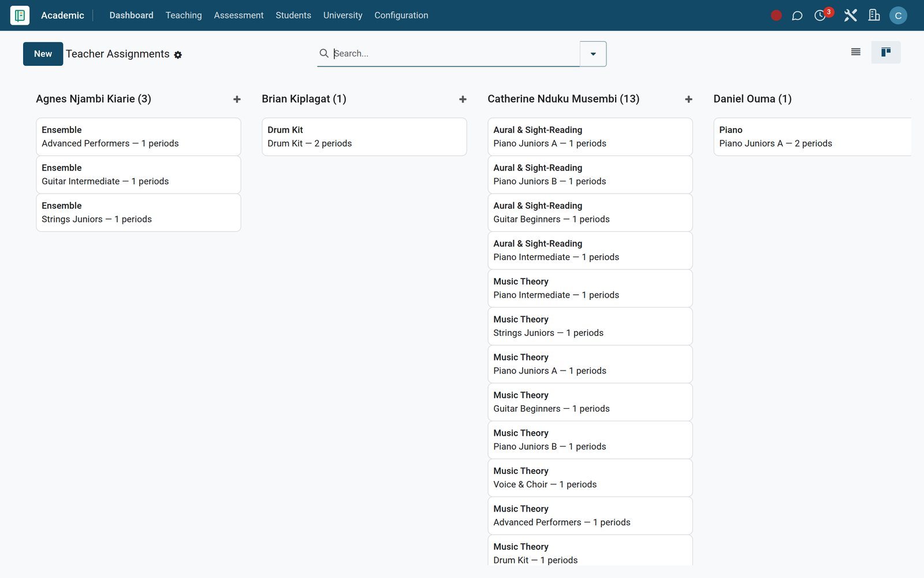Switch to kanban view
924x578 pixels.
[886, 53]
